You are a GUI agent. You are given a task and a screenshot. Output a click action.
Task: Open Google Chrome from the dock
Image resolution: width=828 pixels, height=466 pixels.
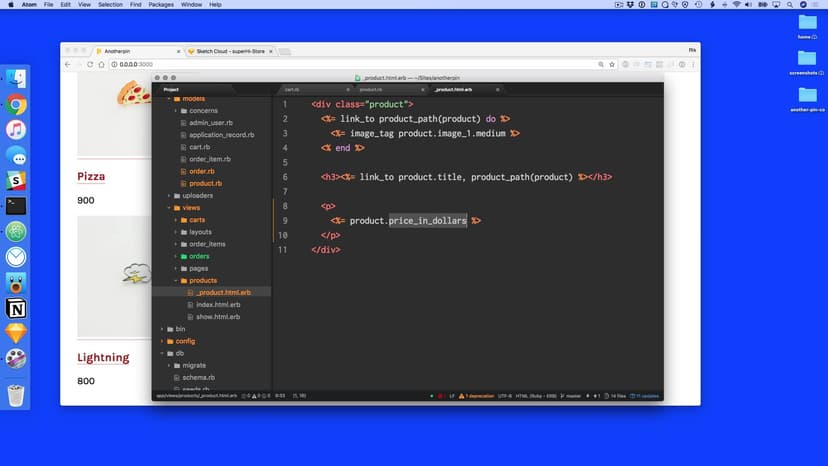[16, 104]
